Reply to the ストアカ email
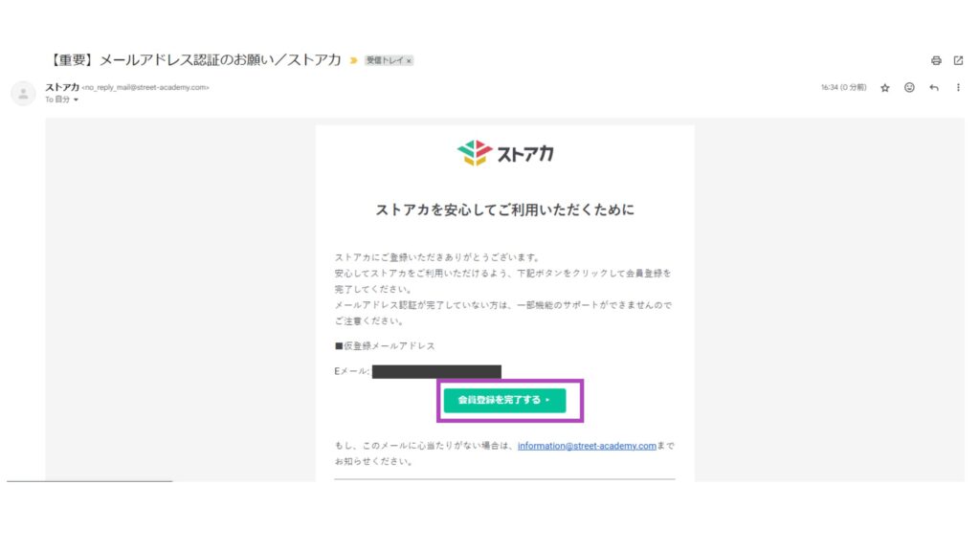The width and height of the screenshot is (980, 551). pyautogui.click(x=934, y=87)
